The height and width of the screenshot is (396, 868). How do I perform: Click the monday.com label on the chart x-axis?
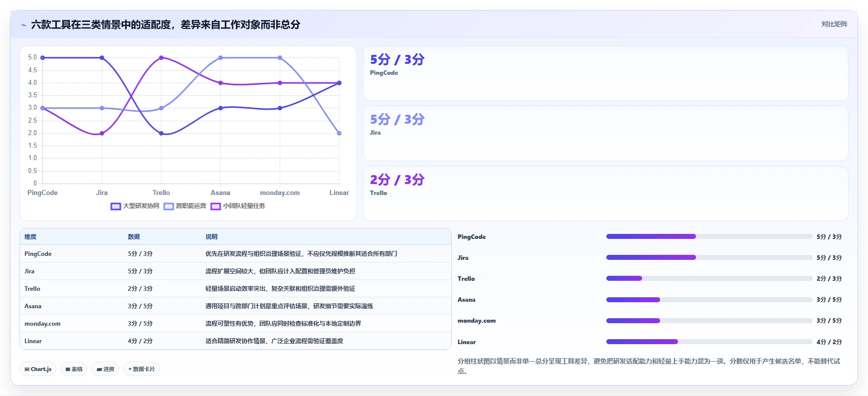click(x=280, y=193)
